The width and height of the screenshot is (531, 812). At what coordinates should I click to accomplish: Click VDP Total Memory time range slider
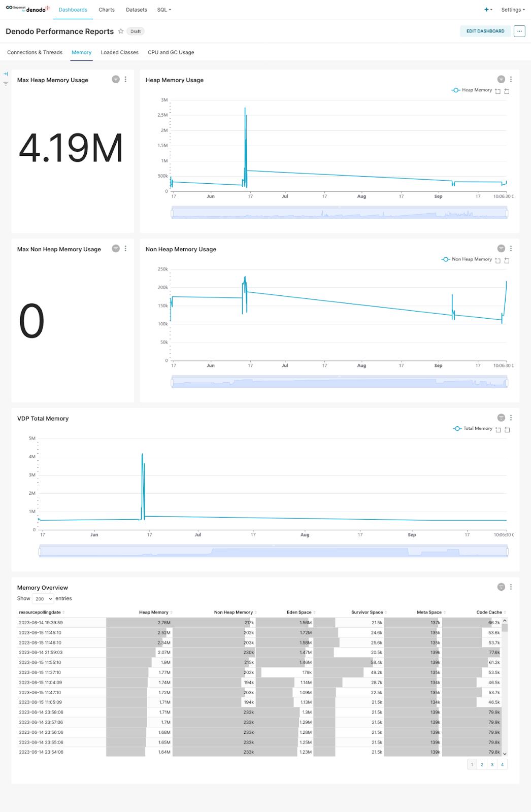[x=273, y=551]
